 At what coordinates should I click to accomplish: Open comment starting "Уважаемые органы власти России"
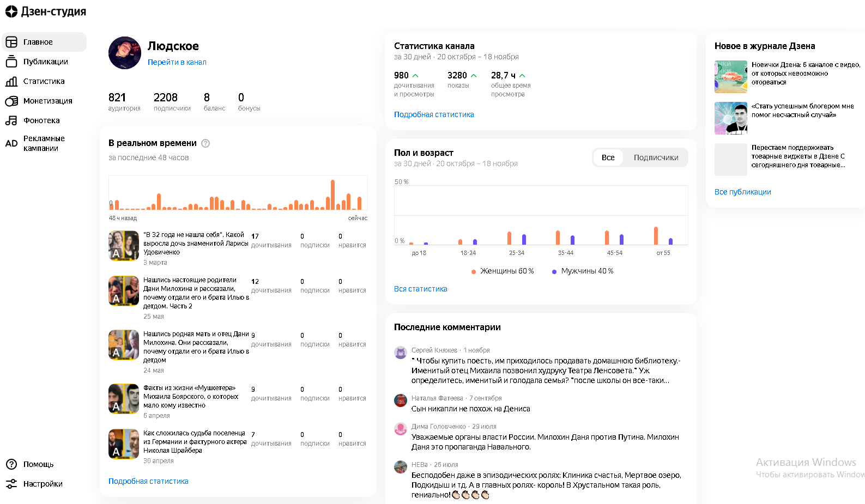point(545,442)
